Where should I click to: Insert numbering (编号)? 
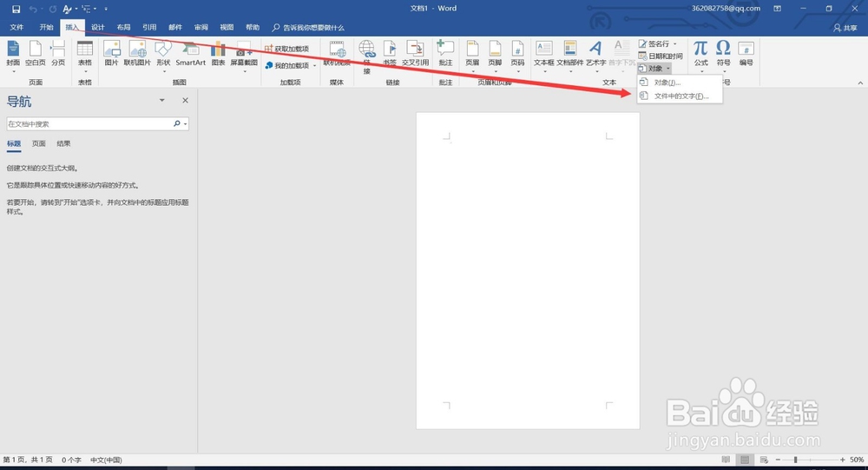(746, 55)
